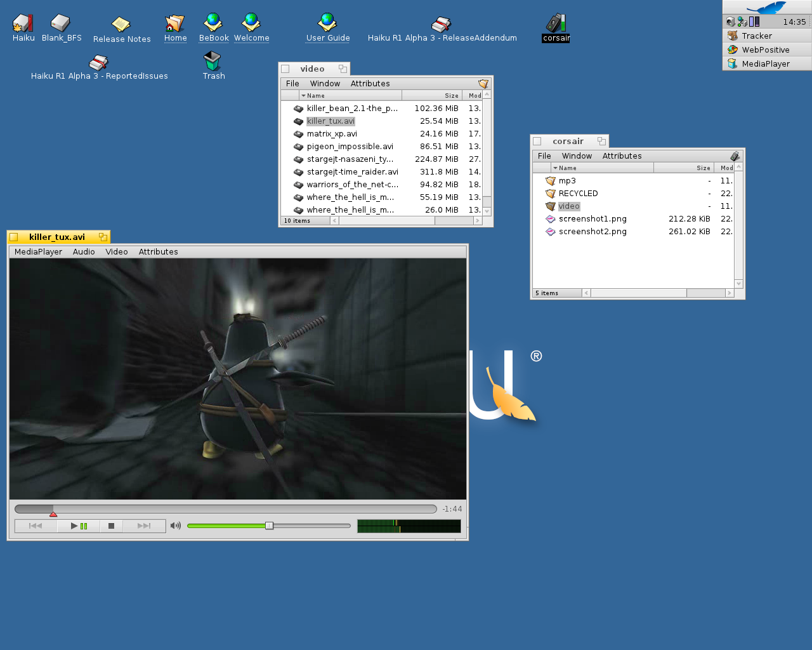Toggle play/pause in MediaPlayer
The width and height of the screenshot is (812, 650).
(x=79, y=526)
